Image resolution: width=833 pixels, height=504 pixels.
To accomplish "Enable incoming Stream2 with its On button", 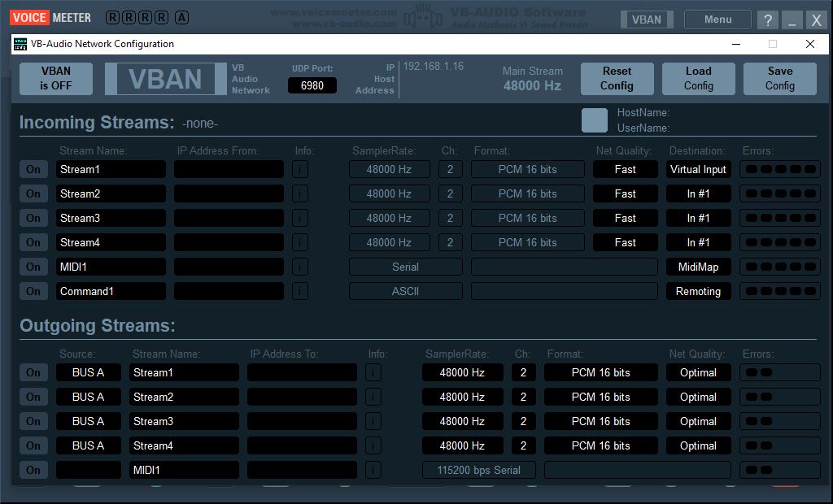I will (33, 193).
